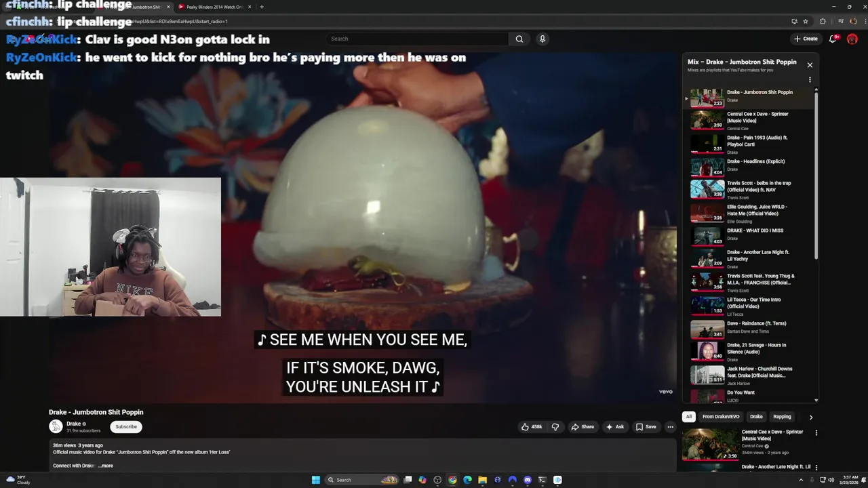
Task: Subscribe to the Drake channel
Action: [x=126, y=427]
